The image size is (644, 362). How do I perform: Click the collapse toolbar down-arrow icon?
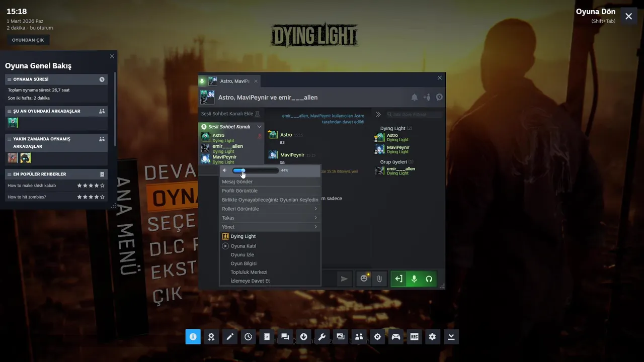pos(451,337)
